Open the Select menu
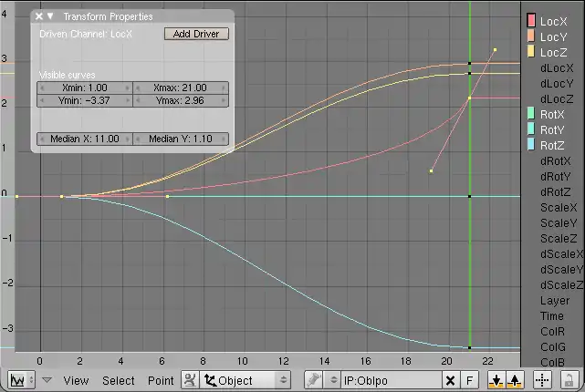585x392 pixels. point(119,380)
